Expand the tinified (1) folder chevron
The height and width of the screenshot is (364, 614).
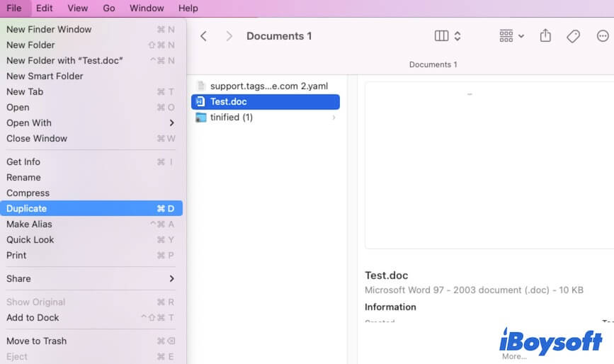[334, 118]
